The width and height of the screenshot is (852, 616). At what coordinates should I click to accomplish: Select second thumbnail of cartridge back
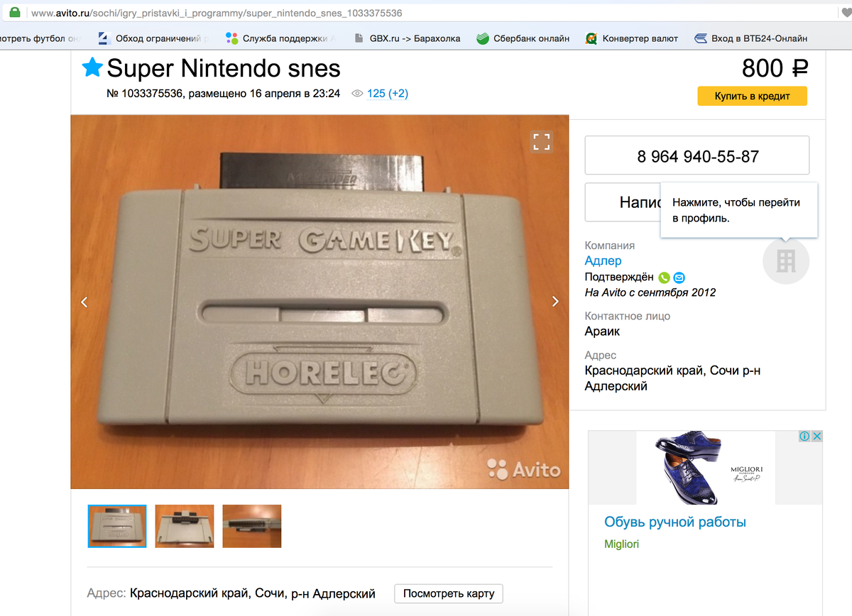point(185,526)
